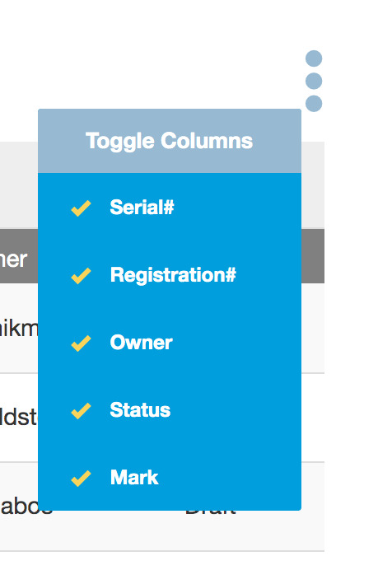Select the table cell starting with 'ikm'
This screenshot has width=392, height=570.
point(19,329)
